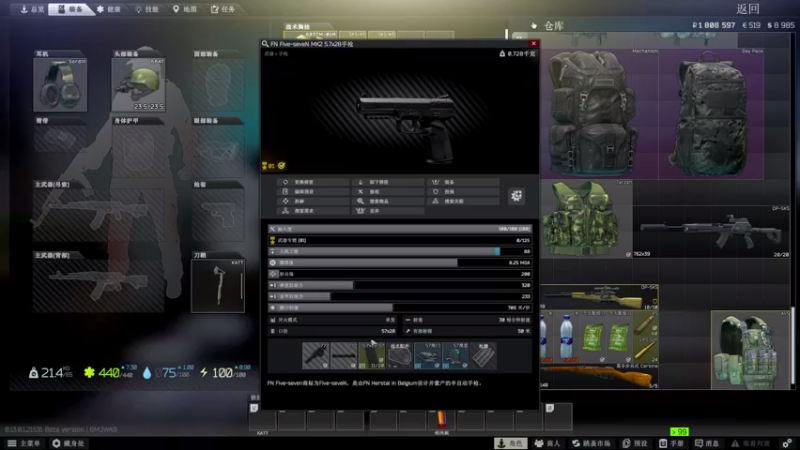This screenshot has width=800, height=450.
Task: Open the 预设 presets button
Action: pyautogui.click(x=635, y=443)
